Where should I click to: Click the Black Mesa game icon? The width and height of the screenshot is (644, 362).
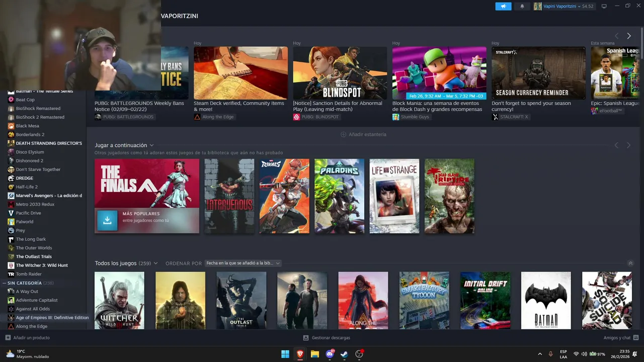tap(11, 126)
